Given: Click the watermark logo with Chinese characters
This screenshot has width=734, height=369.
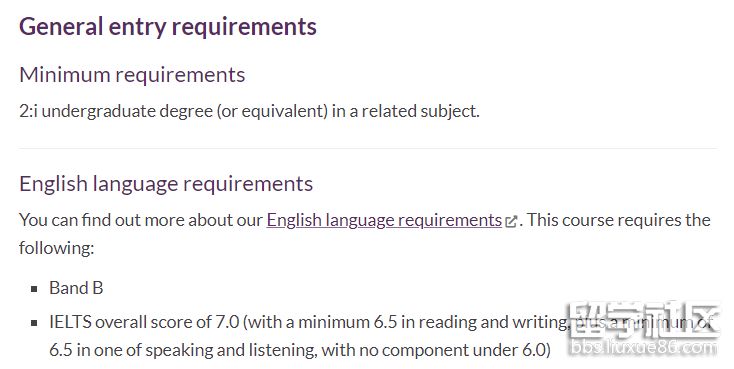Looking at the screenshot, I should coord(644,320).
